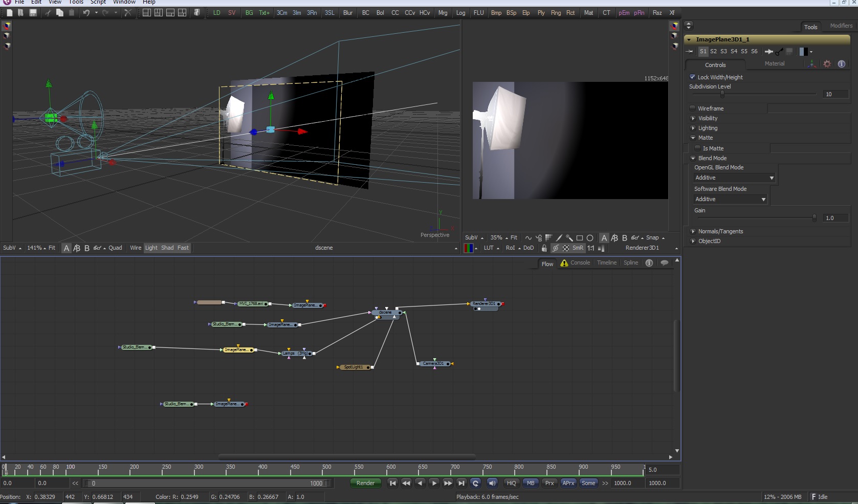The height and width of the screenshot is (504, 858).
Task: Select the paint wand mask icon
Action: click(569, 238)
